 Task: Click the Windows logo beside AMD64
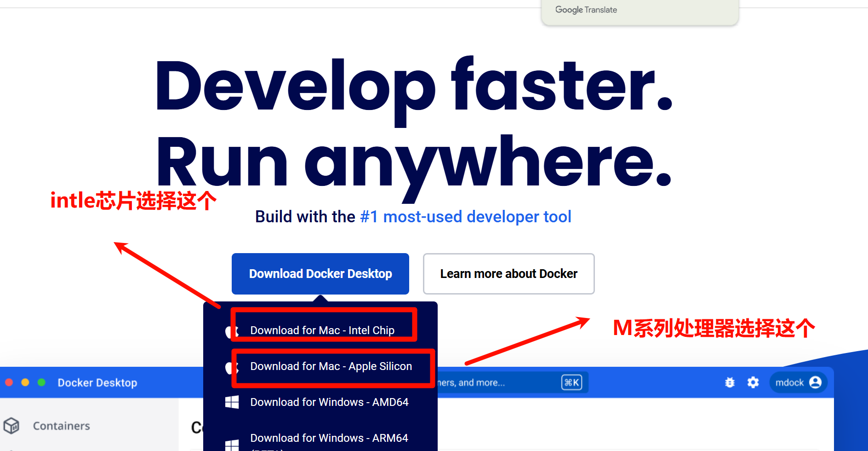click(x=232, y=402)
